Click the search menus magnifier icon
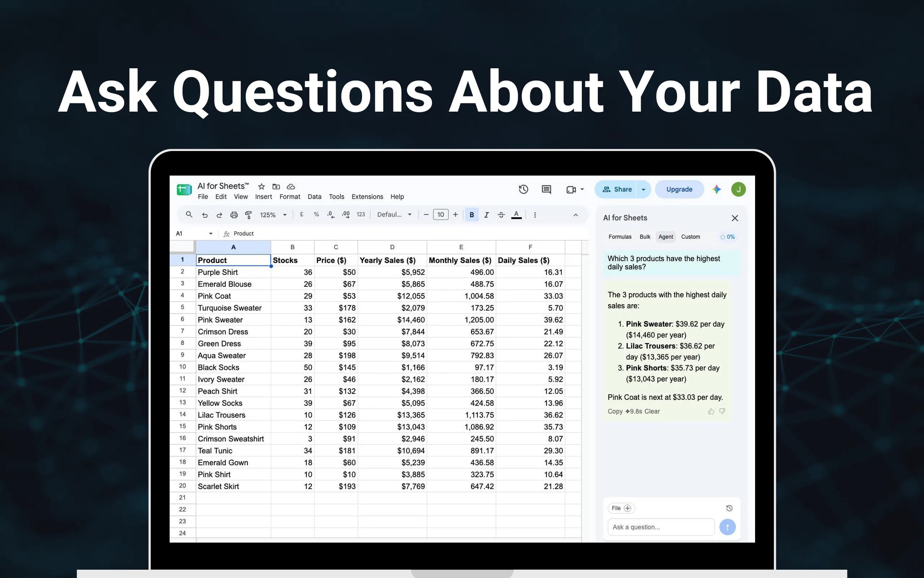Screen dimensions: 924x578 (x=189, y=215)
